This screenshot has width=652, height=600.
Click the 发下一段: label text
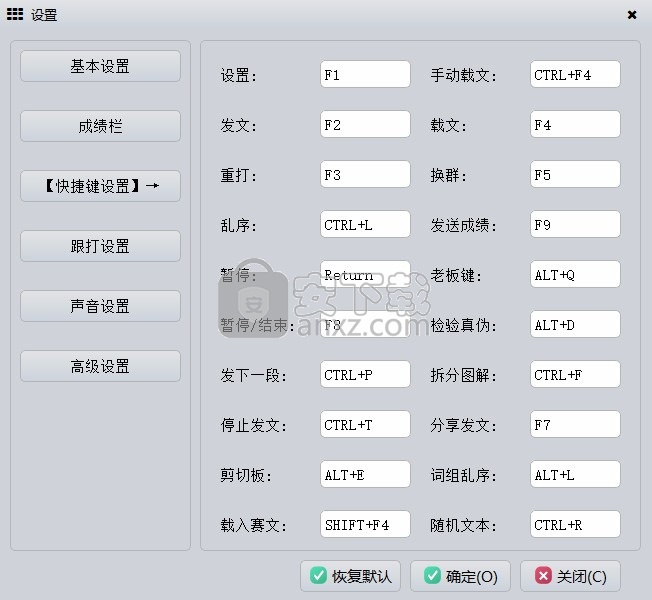click(254, 375)
